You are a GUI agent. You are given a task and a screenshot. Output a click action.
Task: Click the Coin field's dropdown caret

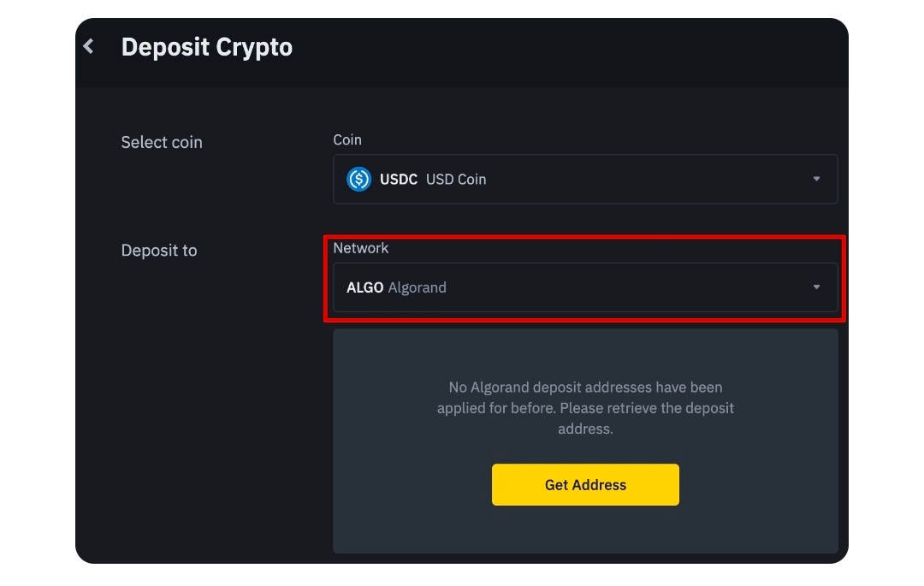(x=816, y=179)
